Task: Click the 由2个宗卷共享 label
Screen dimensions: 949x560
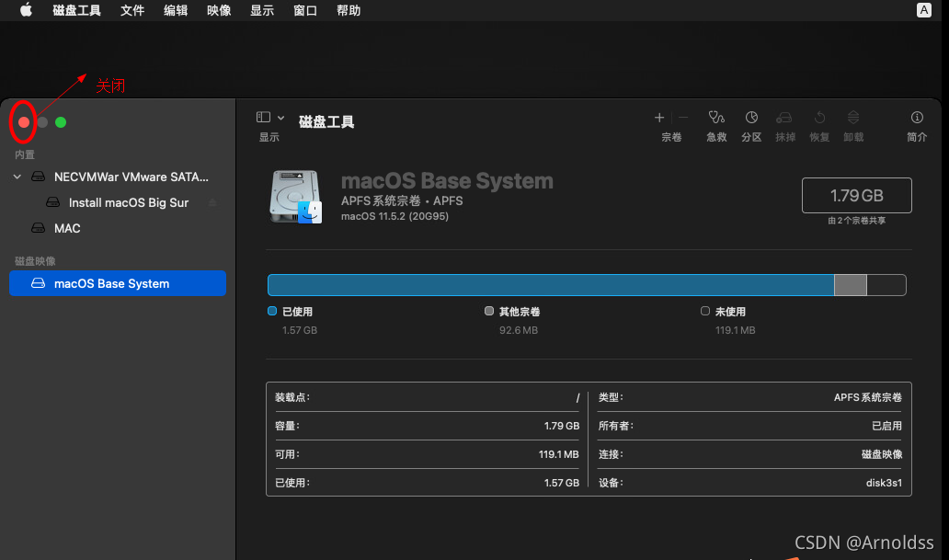Action: (x=856, y=221)
